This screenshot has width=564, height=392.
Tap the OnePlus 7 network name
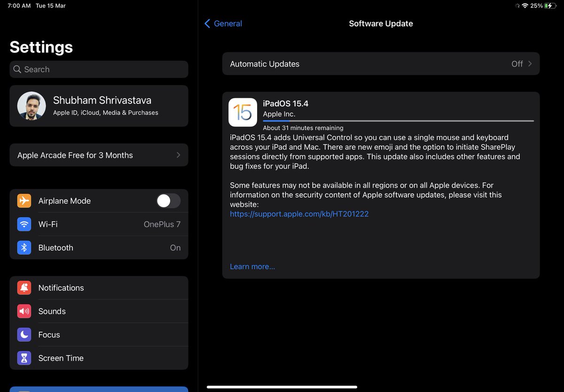coord(162,224)
